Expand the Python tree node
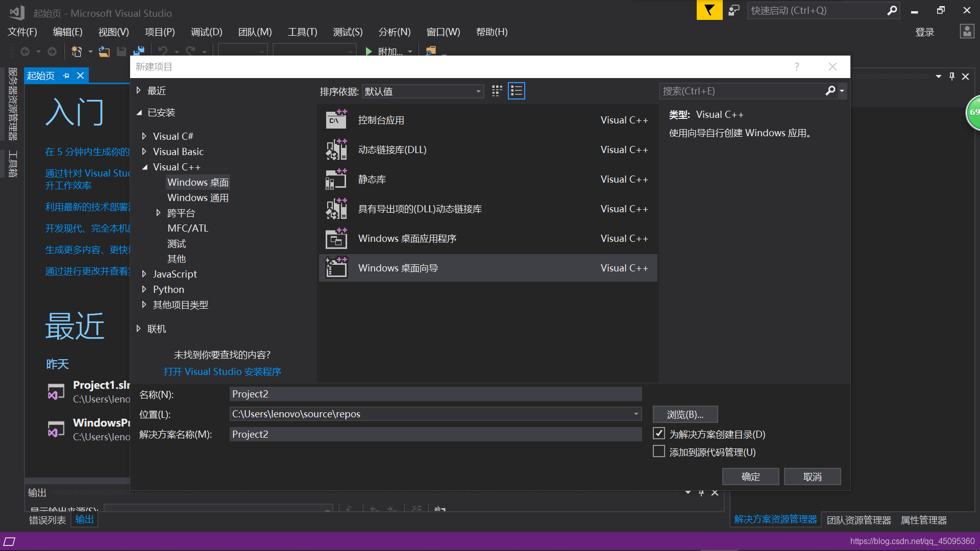 coord(144,289)
